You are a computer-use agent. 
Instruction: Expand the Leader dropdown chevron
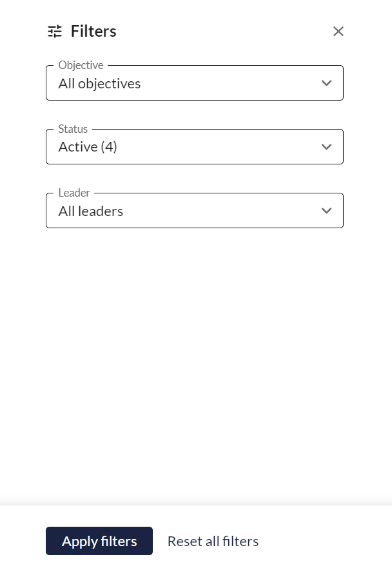[x=326, y=211]
